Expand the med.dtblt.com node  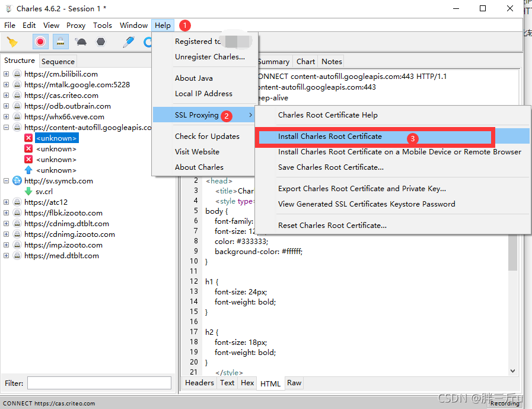6,256
